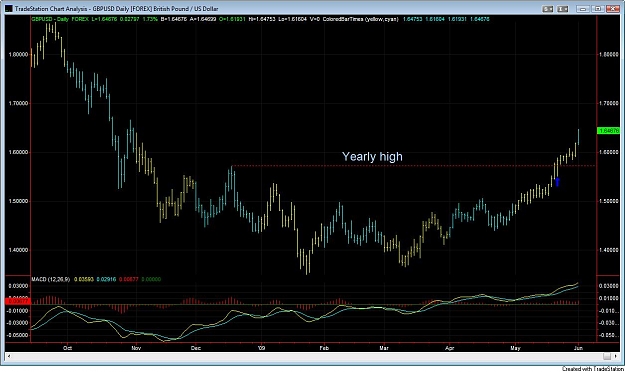The height and width of the screenshot is (372, 625).
Task: Click the 'A=1.64699' ask value
Action: coord(203,19)
